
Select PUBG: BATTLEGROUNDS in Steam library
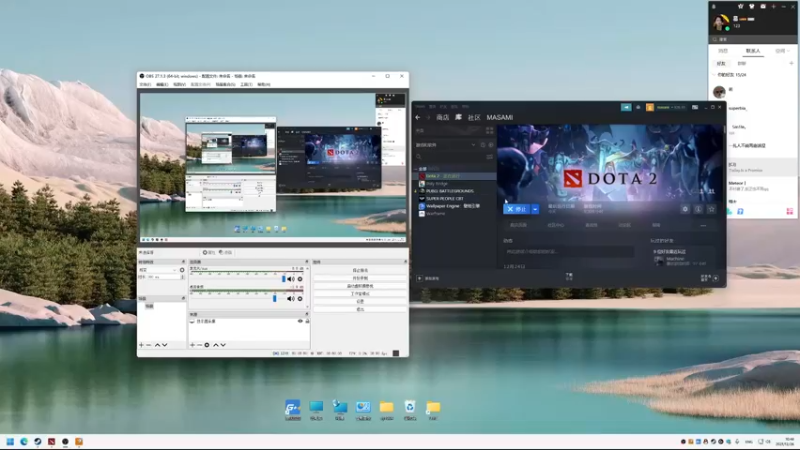(455, 191)
